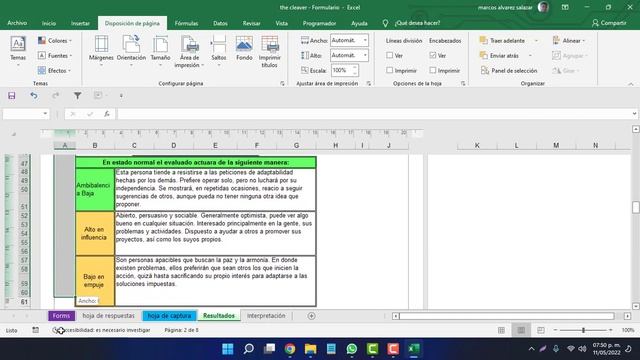Toggle Ver checkbox under Encabezados
This screenshot has height=360, width=640.
pos(433,55)
